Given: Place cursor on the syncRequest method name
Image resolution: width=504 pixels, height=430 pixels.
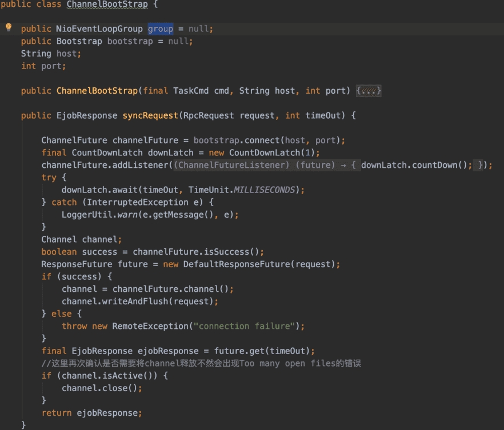Looking at the screenshot, I should [150, 115].
